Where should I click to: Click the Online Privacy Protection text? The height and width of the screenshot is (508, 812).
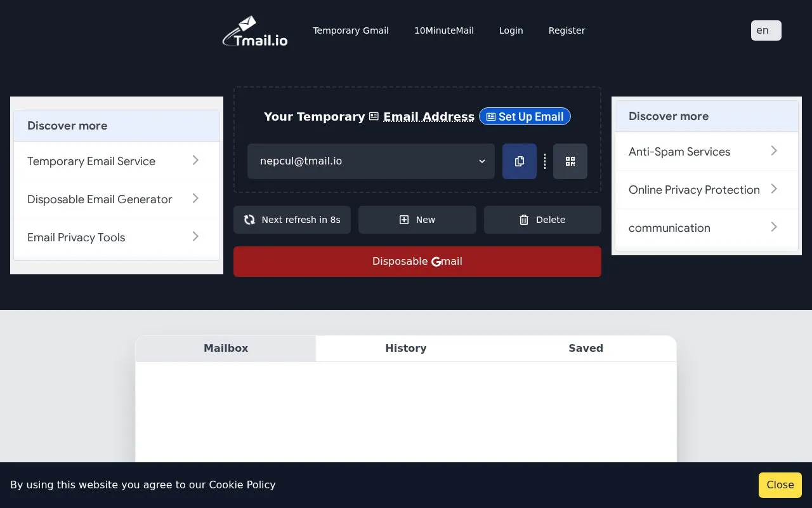pos(694,190)
